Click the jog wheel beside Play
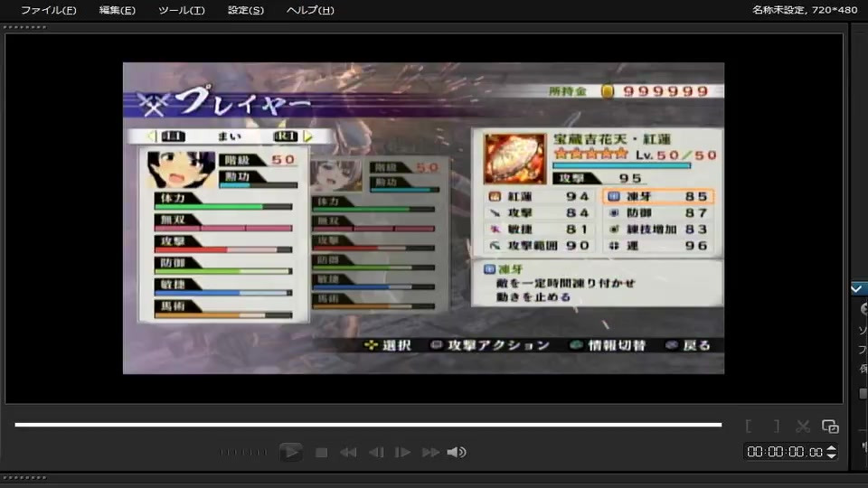Image resolution: width=868 pixels, height=488 pixels. pos(243,452)
